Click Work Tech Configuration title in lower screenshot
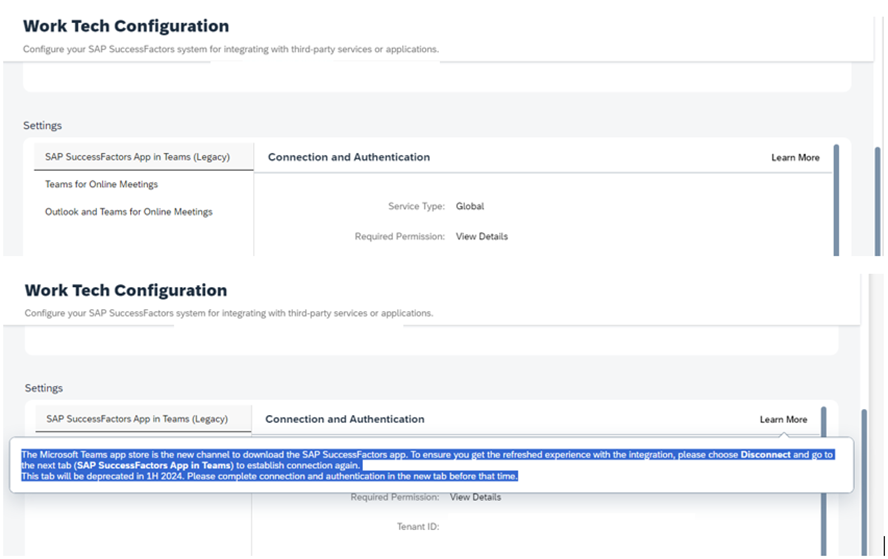The width and height of the screenshot is (888, 559). [126, 290]
